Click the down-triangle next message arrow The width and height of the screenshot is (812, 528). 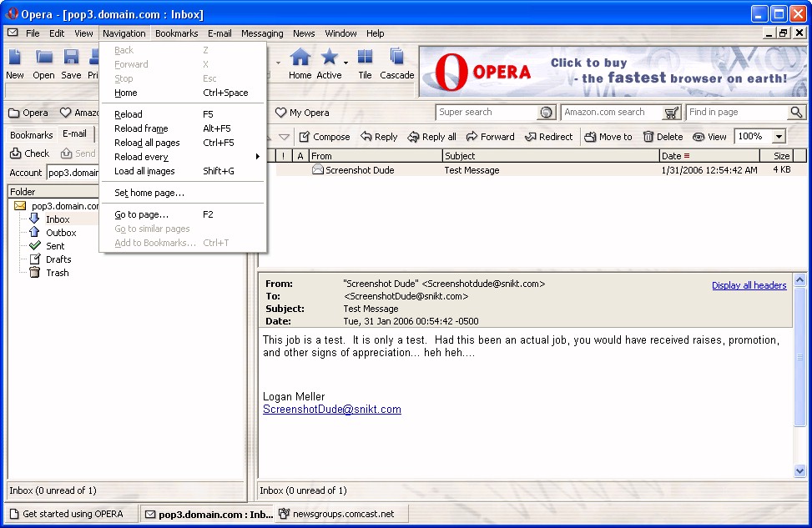coord(285,137)
